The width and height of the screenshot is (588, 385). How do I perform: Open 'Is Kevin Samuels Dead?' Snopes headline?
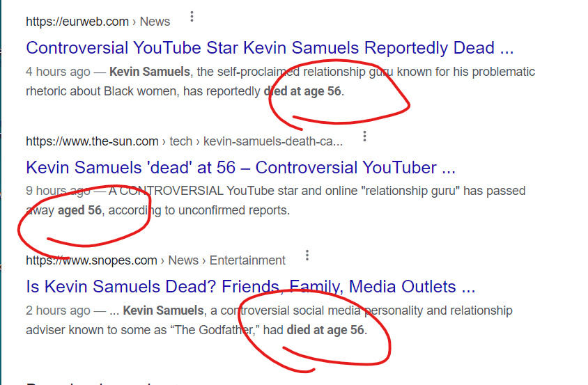coord(250,287)
